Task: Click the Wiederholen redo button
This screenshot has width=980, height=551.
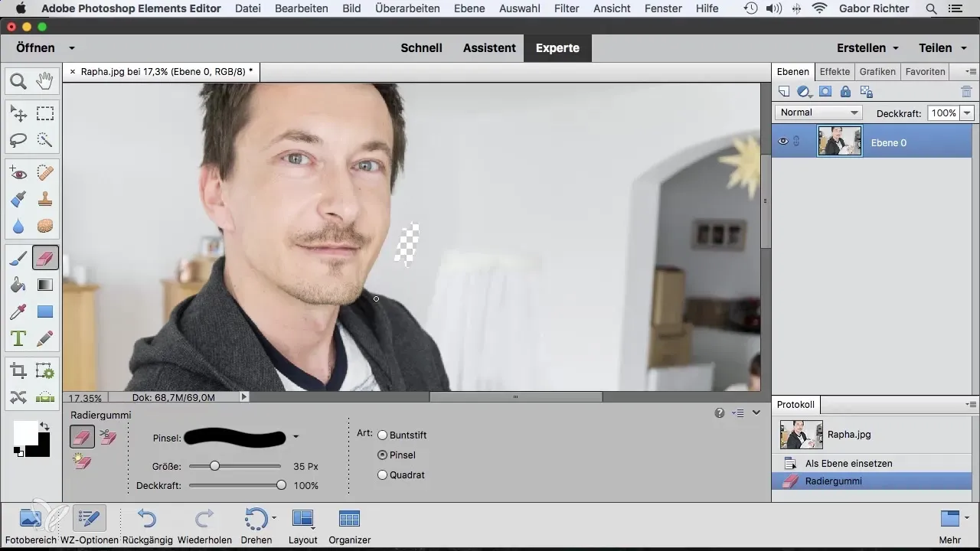Action: [x=204, y=525]
